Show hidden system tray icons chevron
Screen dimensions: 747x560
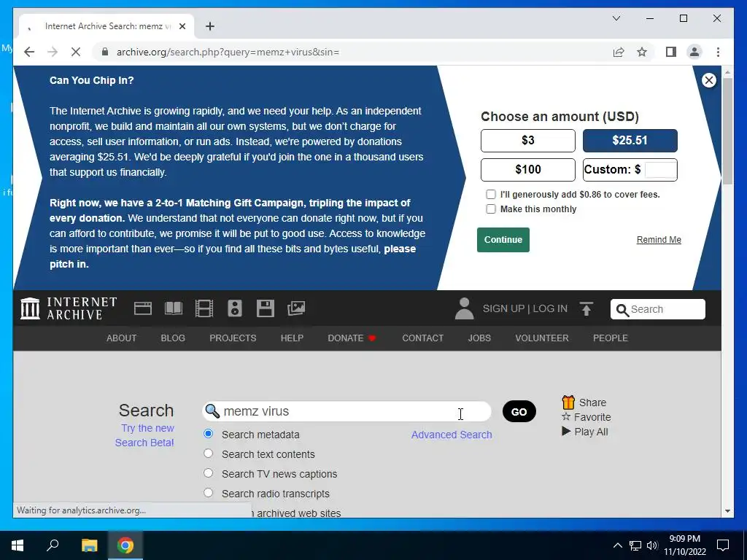click(617, 545)
